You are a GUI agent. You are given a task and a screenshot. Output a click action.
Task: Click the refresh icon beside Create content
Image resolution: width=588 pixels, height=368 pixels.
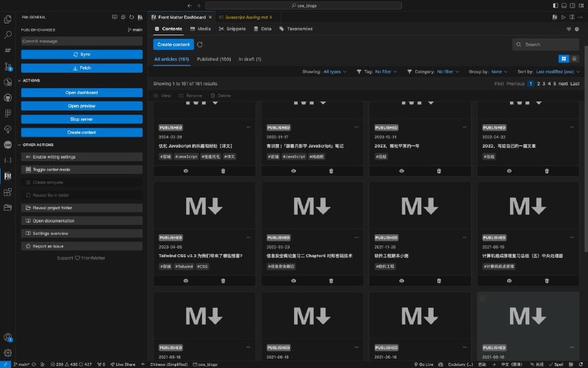coord(200,44)
